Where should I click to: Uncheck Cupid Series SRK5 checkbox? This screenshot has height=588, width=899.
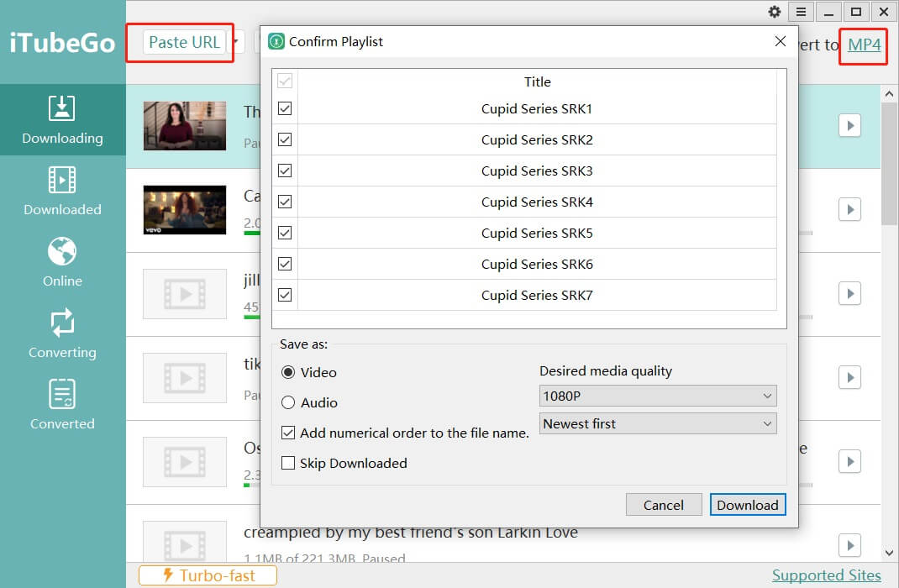[x=285, y=233]
